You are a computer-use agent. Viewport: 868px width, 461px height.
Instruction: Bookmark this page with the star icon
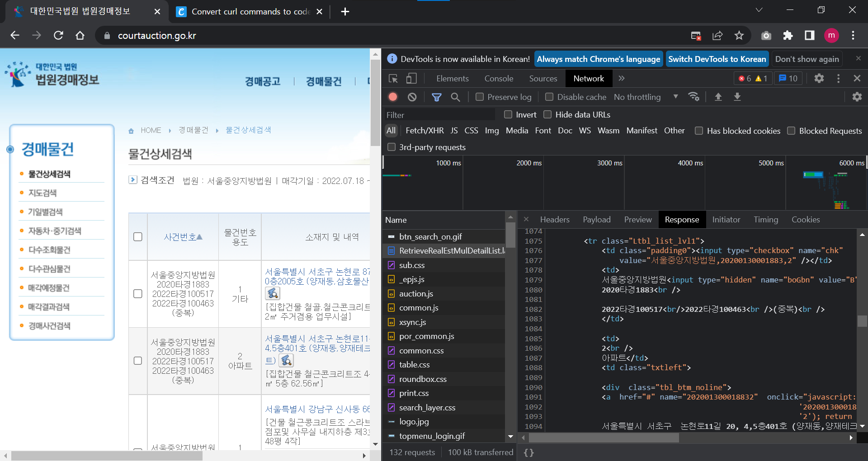[x=739, y=35]
